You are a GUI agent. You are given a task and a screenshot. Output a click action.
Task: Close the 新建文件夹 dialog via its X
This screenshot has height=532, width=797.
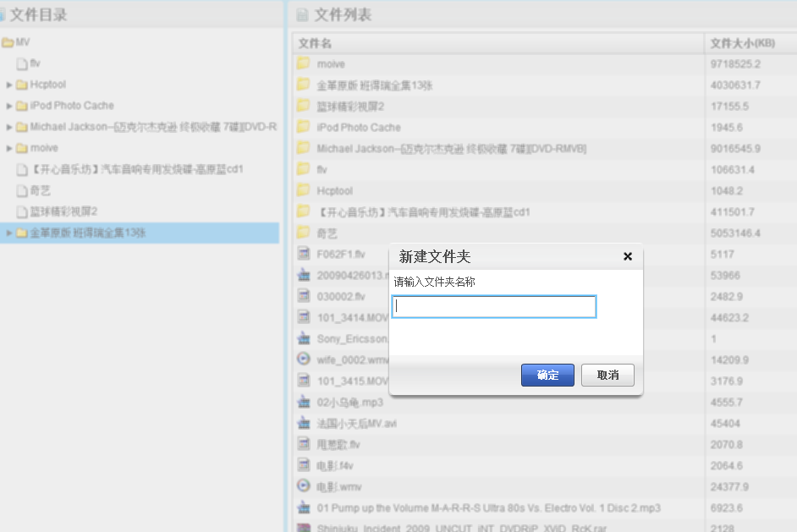628,256
